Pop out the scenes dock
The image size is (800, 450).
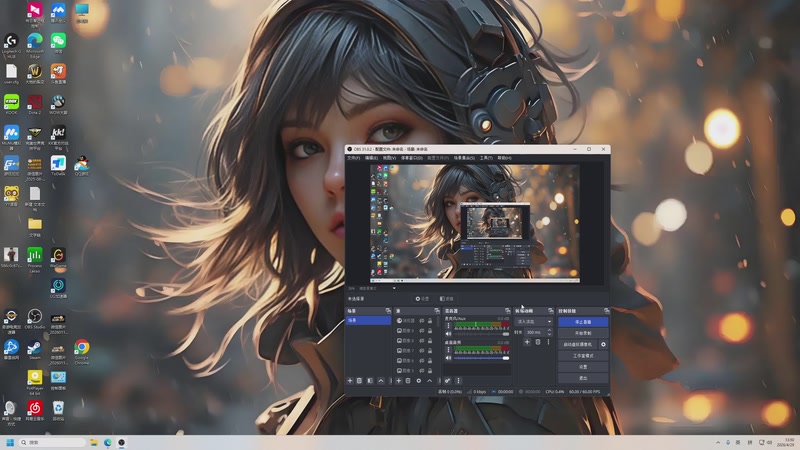(388, 311)
